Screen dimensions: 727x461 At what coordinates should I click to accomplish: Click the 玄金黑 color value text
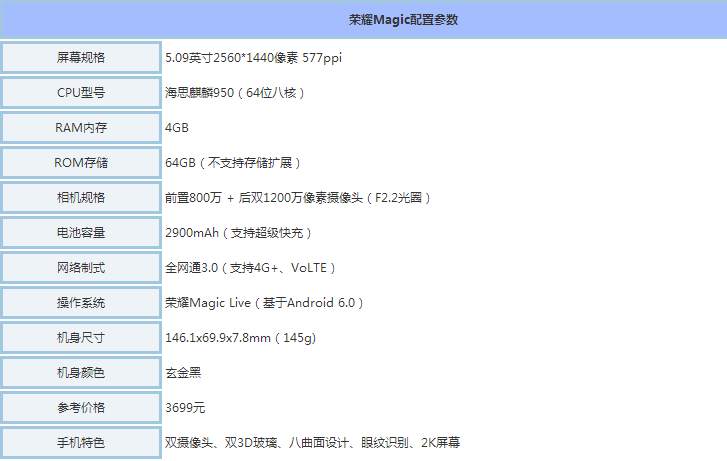(x=183, y=373)
